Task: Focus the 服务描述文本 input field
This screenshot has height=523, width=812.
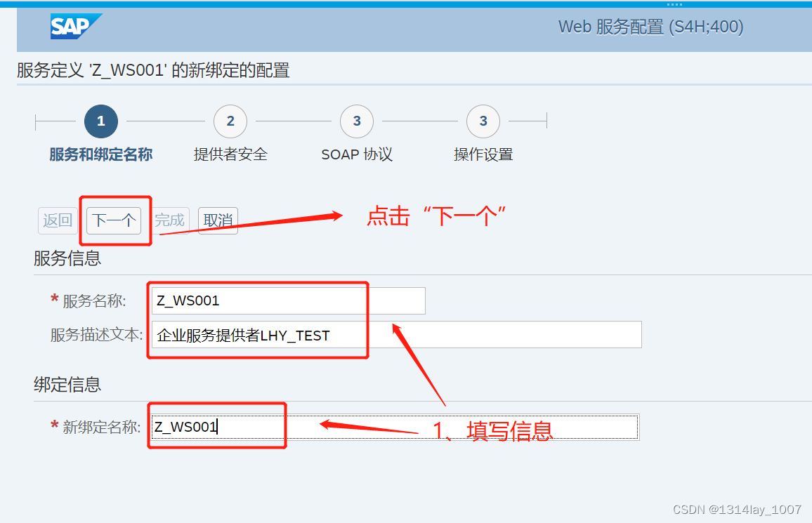Action: (397, 335)
